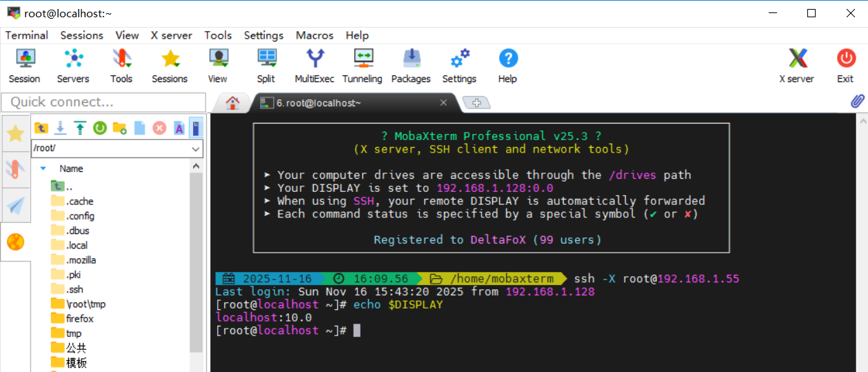Upload files via SFTP toolbar arrow
Screen dimensions: 868x372
pyautogui.click(x=80, y=128)
